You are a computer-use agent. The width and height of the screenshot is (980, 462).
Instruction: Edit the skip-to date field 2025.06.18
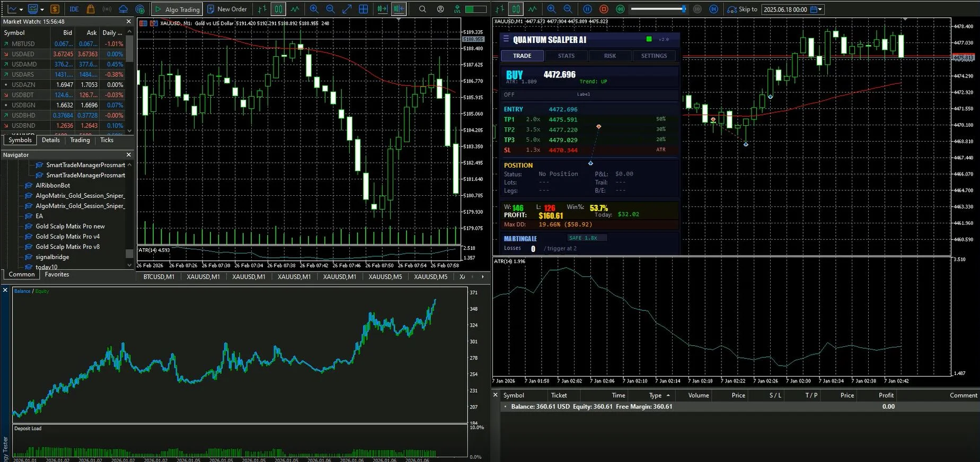point(785,10)
